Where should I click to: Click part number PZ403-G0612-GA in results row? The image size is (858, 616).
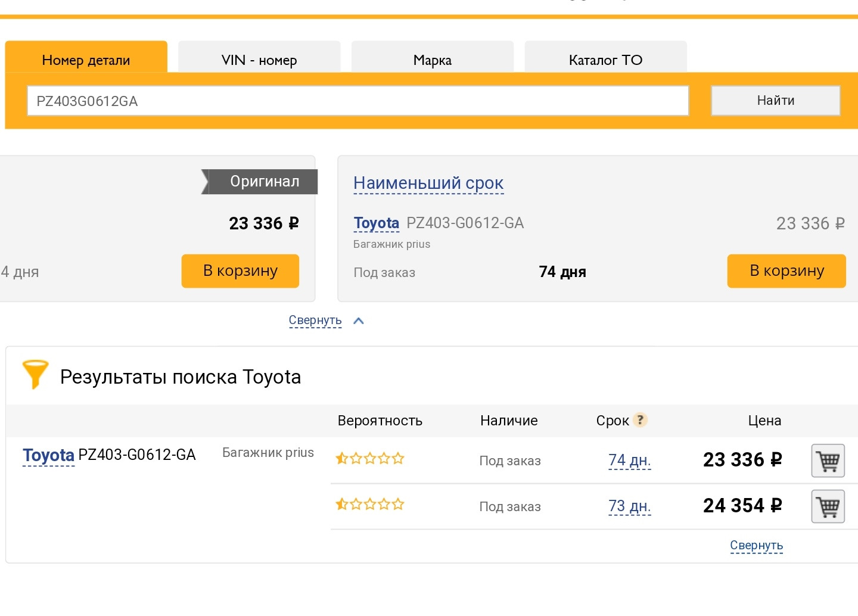pyautogui.click(x=137, y=455)
